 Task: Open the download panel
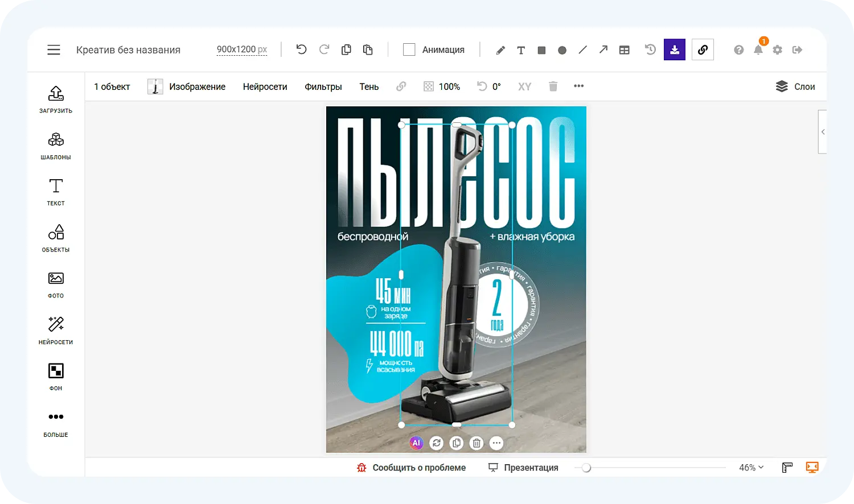[674, 49]
